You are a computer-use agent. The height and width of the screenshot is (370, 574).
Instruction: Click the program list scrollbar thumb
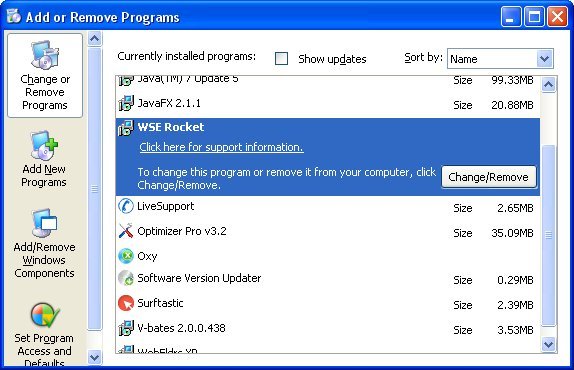548,235
